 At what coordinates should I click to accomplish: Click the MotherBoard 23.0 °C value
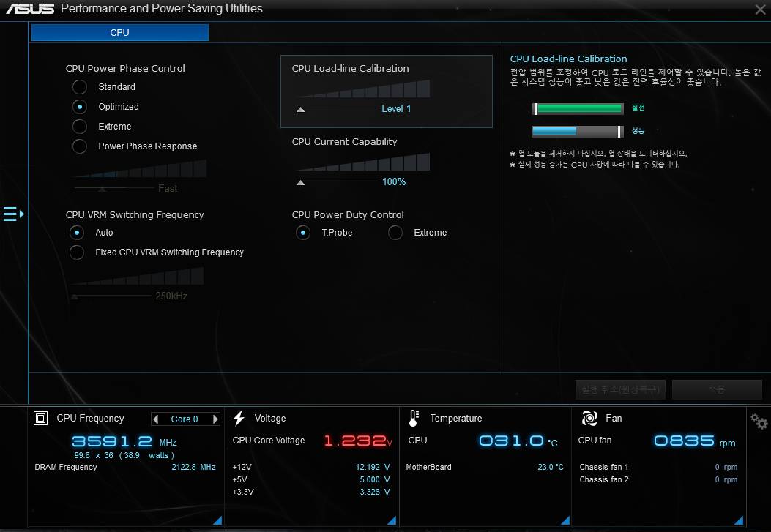click(550, 467)
